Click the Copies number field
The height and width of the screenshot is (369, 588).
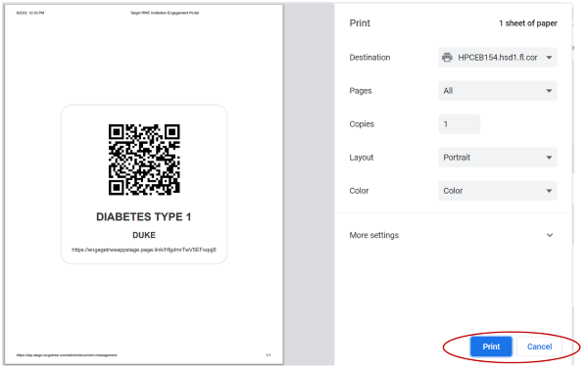click(459, 124)
